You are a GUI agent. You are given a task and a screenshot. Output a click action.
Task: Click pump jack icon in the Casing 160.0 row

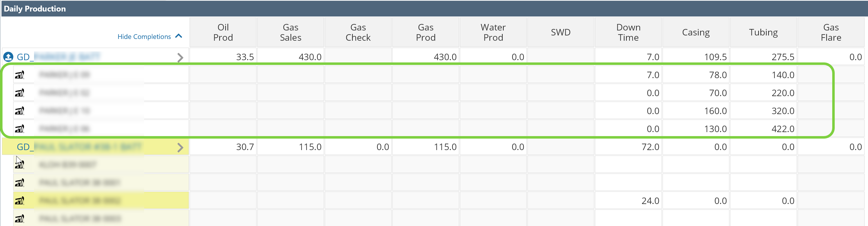pos(20,111)
